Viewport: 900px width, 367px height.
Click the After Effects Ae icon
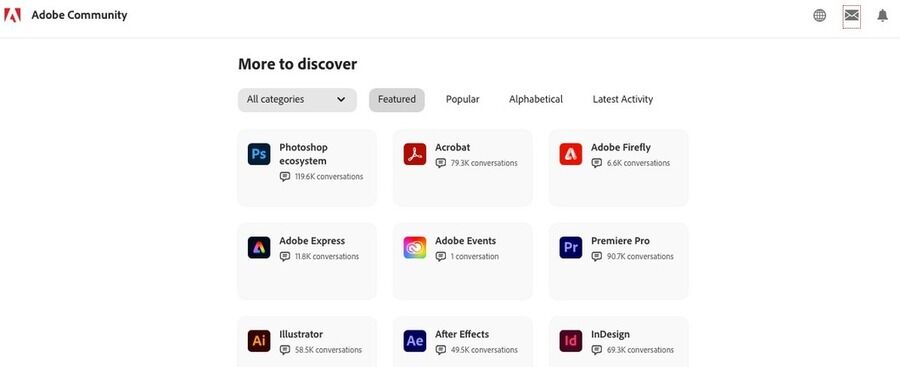[x=415, y=341]
